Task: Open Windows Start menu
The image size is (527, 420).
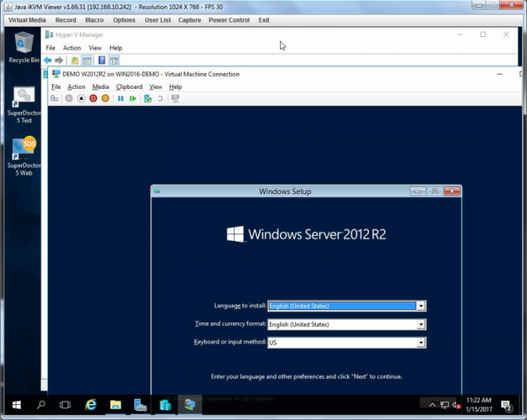Action: tap(17, 405)
